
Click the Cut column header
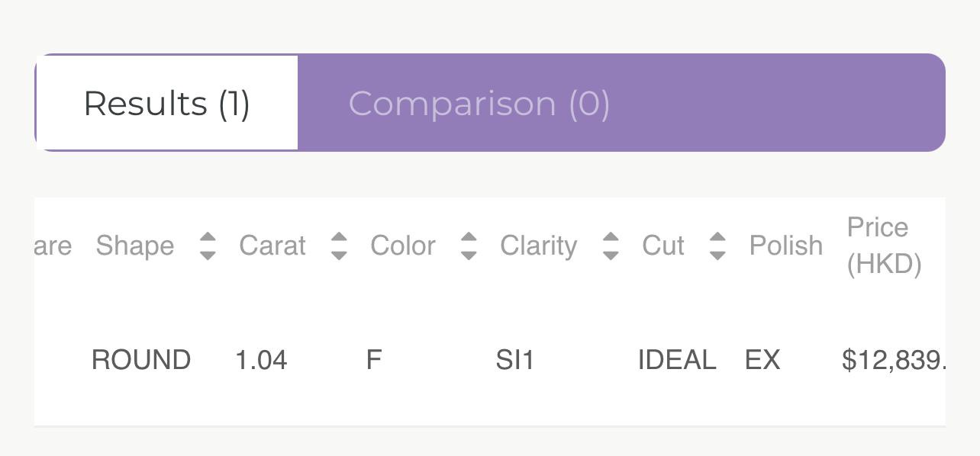663,246
